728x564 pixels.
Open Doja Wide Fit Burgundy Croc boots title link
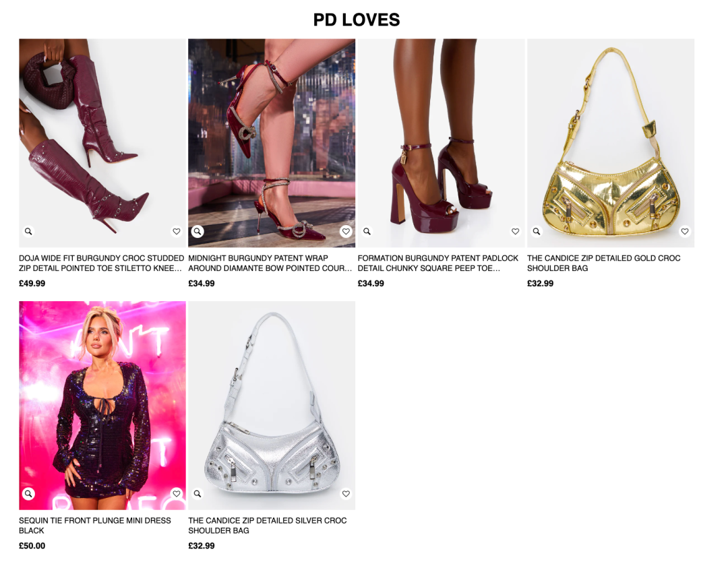coord(101,263)
